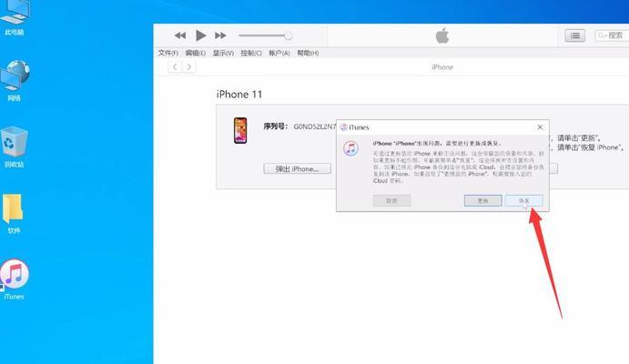Screen dimensions: 629x364
Task: Click the rewind playback button
Action: (180, 35)
